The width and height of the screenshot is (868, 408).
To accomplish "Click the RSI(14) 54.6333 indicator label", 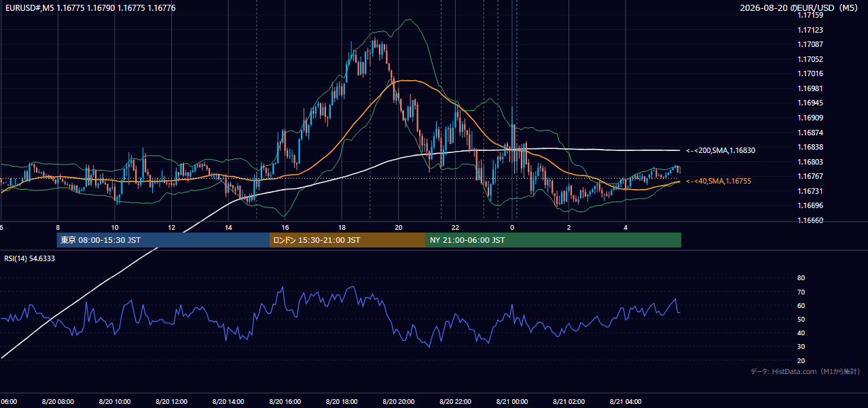I will [30, 258].
